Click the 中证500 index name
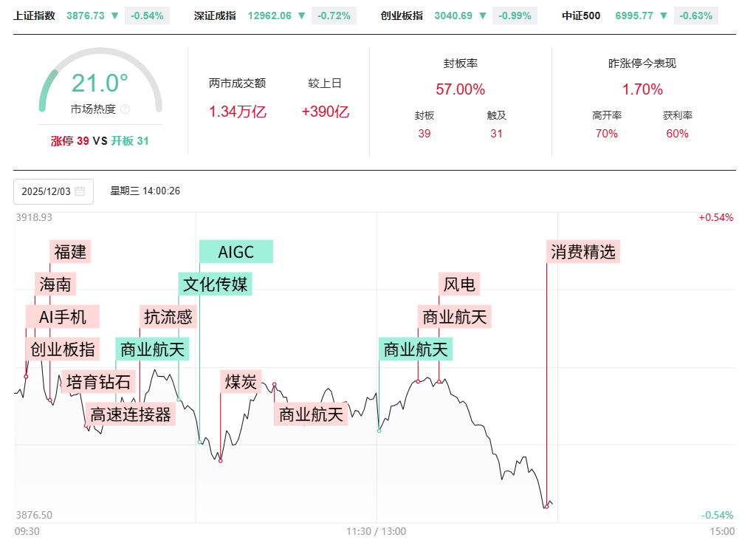 click(581, 16)
